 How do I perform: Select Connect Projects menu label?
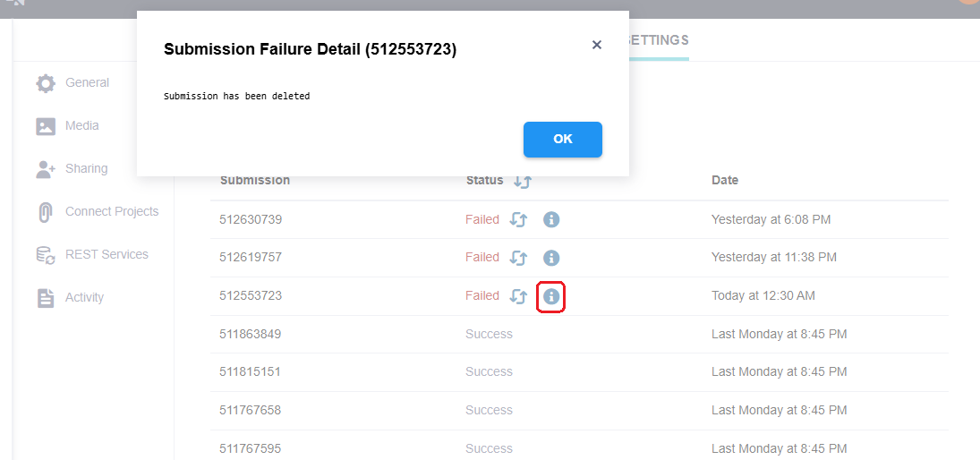pos(112,211)
